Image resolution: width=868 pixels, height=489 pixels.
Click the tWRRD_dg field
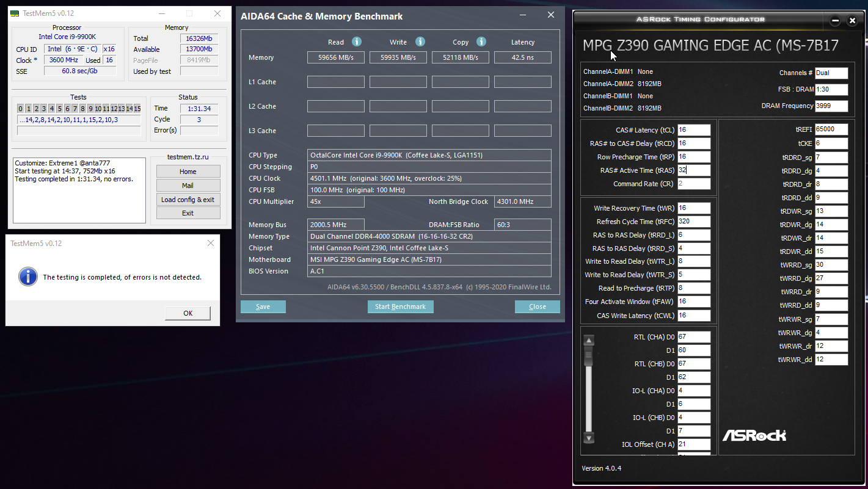pyautogui.click(x=831, y=278)
